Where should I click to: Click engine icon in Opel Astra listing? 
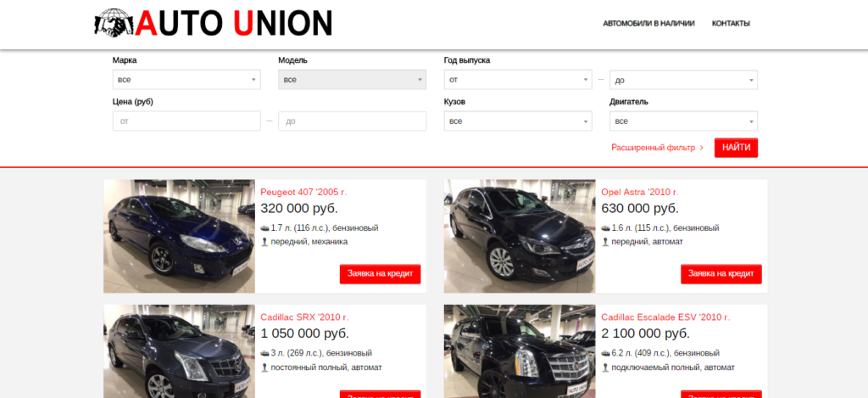coord(605,227)
